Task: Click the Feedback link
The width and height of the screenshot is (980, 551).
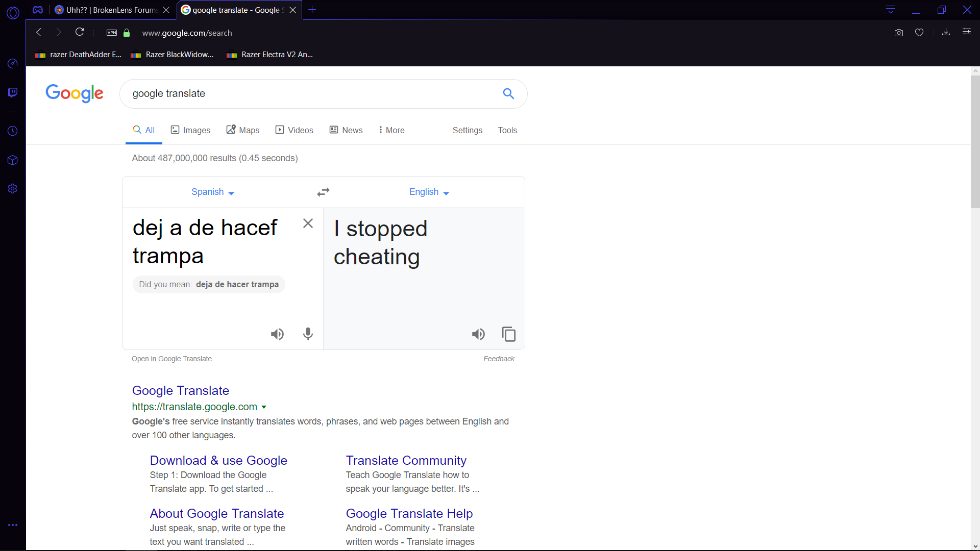Action: pyautogui.click(x=499, y=359)
